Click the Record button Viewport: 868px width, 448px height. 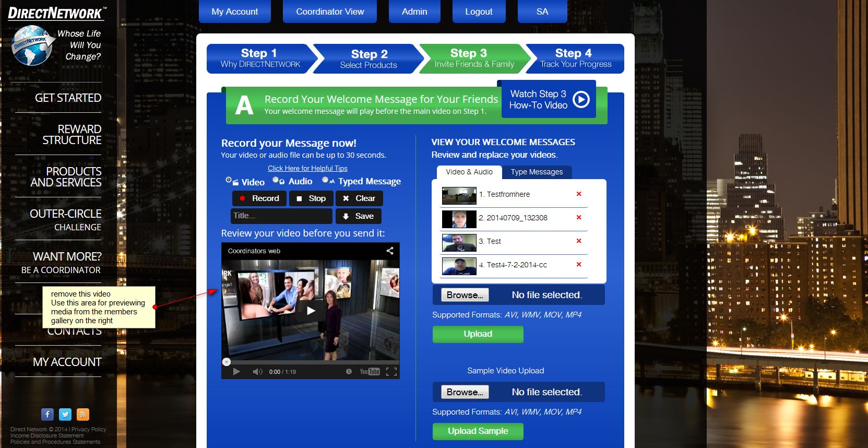pyautogui.click(x=259, y=198)
